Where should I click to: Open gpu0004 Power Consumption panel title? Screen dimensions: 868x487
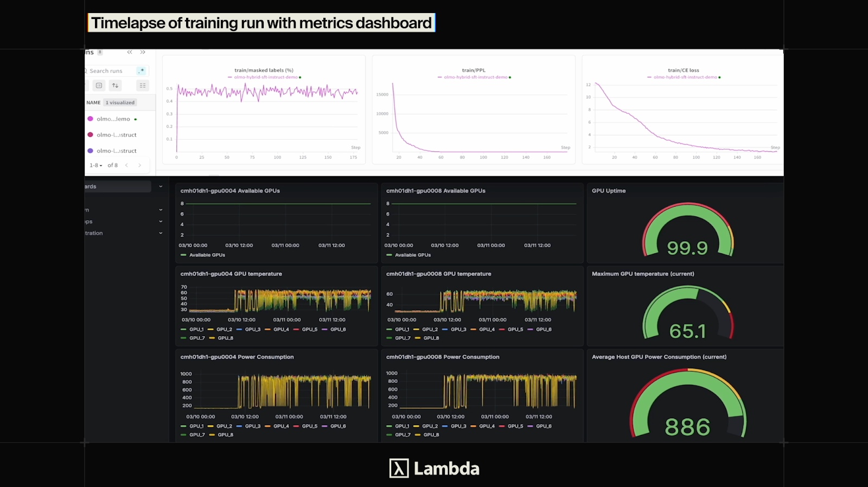[x=237, y=357]
